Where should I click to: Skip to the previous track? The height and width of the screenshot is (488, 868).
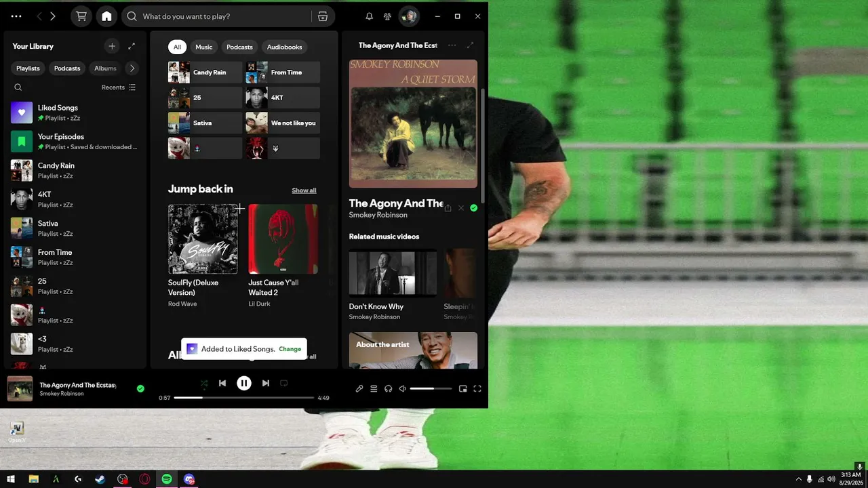tap(222, 383)
